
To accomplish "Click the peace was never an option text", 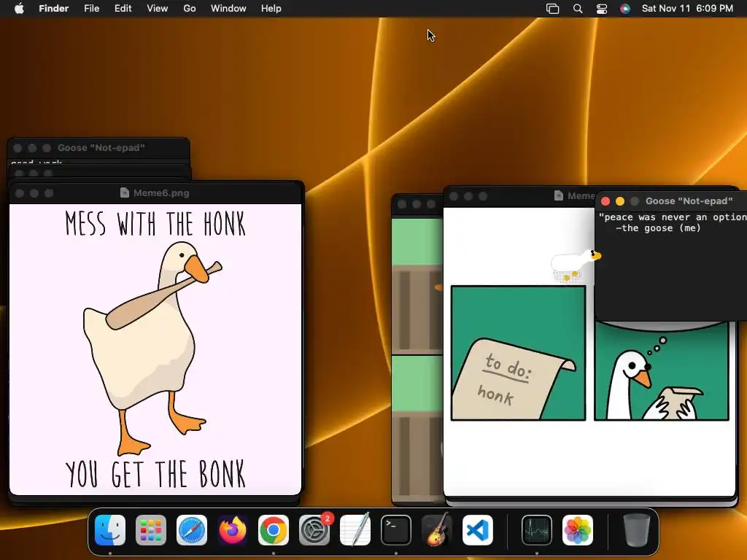I will pos(672,217).
